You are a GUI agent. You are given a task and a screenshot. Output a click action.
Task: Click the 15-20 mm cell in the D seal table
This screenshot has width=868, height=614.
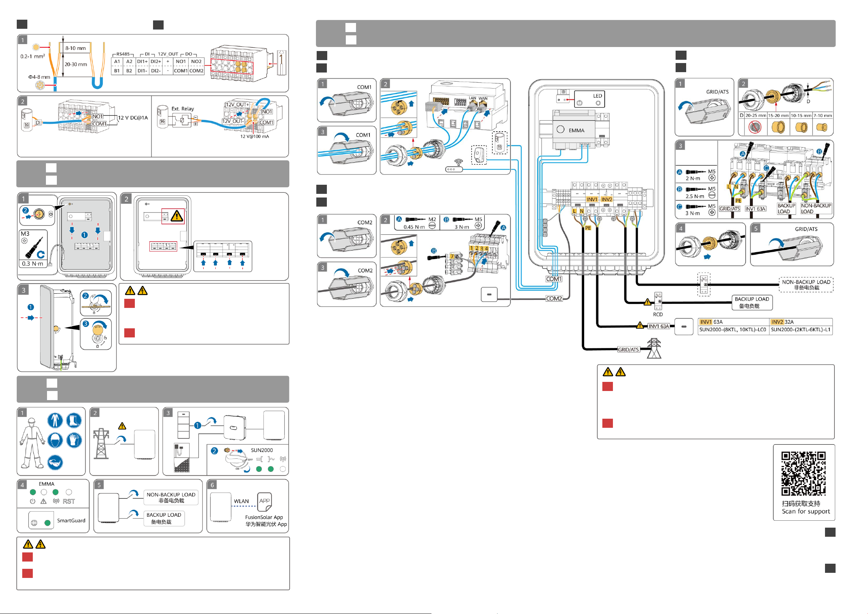pos(778,116)
